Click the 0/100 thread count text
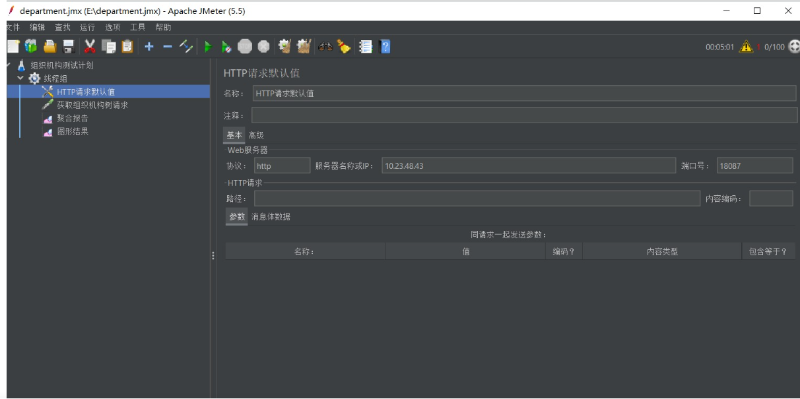 774,47
